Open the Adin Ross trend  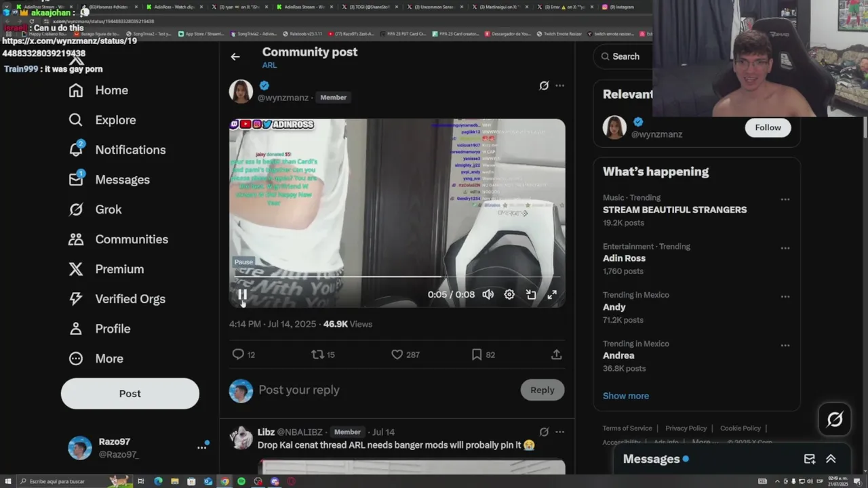click(624, 258)
